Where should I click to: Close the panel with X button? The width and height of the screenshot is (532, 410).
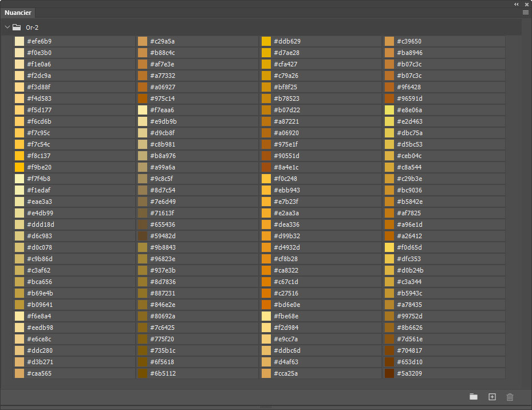pyautogui.click(x=527, y=4)
